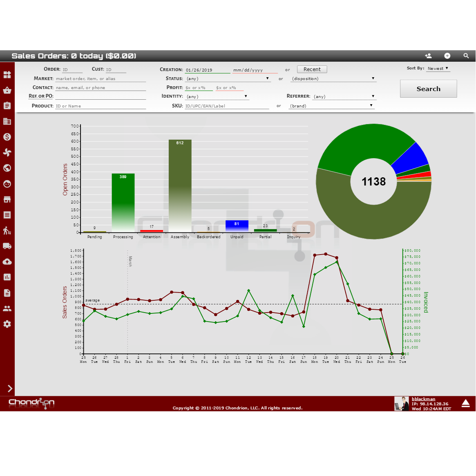Click the Sales Orders: 0 today page title

click(x=74, y=56)
